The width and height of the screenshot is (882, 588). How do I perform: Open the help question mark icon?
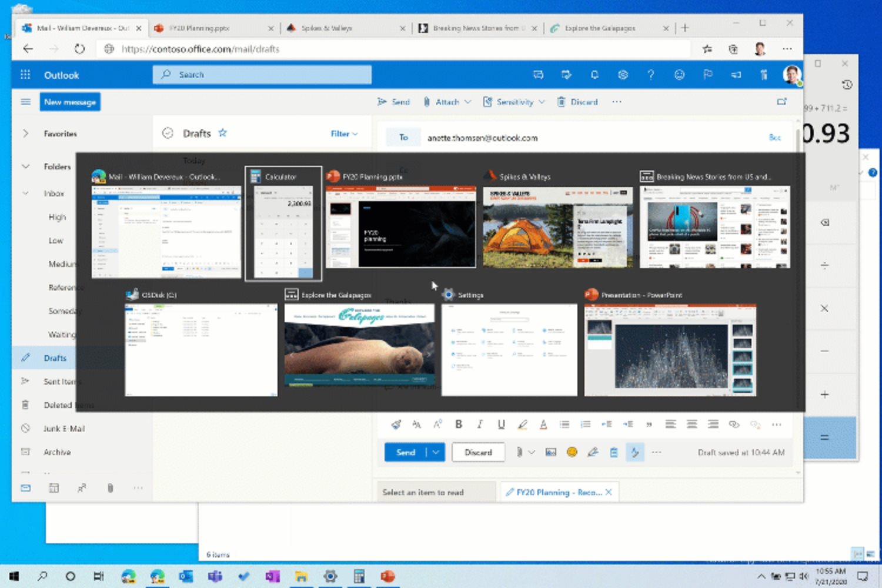click(x=650, y=75)
